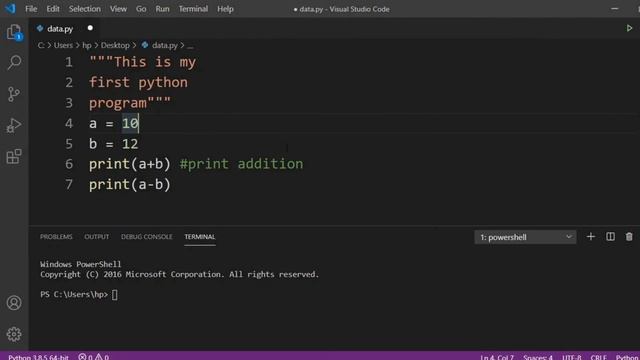The height and width of the screenshot is (360, 640).
Task: Click the PowerShell prompt 'PS C:\Users\hp>'
Action: pyautogui.click(x=74, y=294)
